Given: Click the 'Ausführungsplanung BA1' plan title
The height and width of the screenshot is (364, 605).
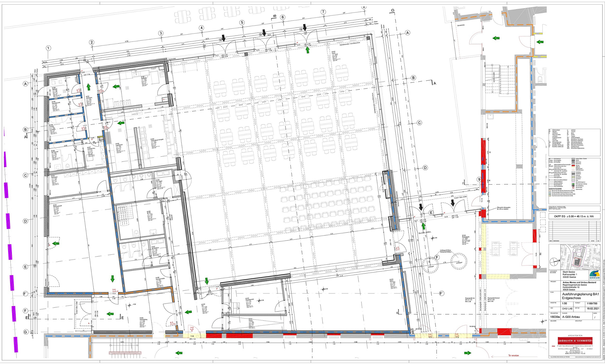Looking at the screenshot, I should click(x=580, y=294).
